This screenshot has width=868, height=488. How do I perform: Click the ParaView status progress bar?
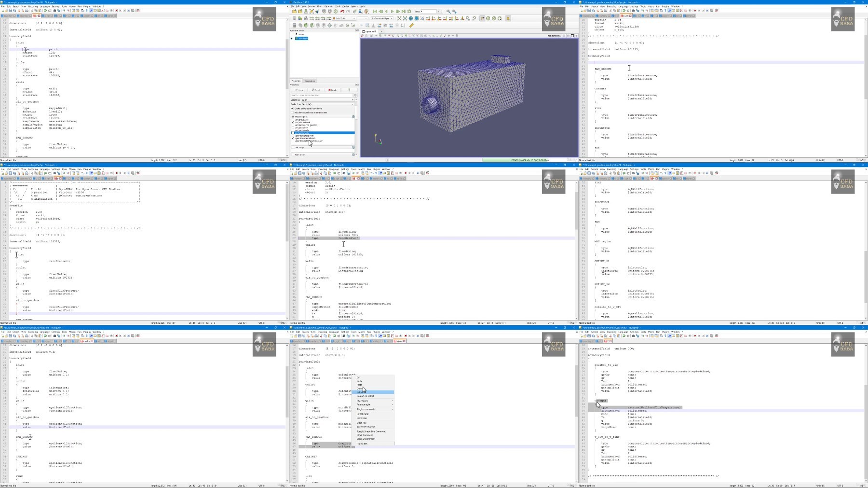coord(529,160)
